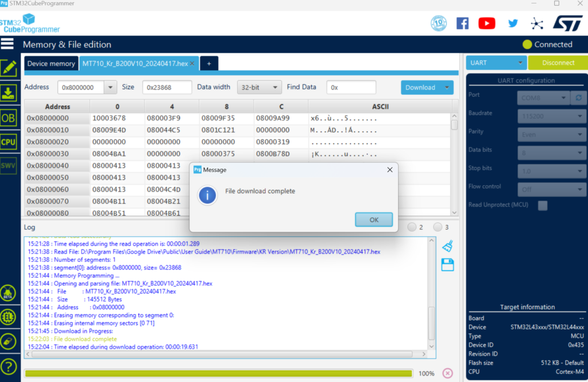
Task: Click the Disconnect button
Action: [558, 63]
